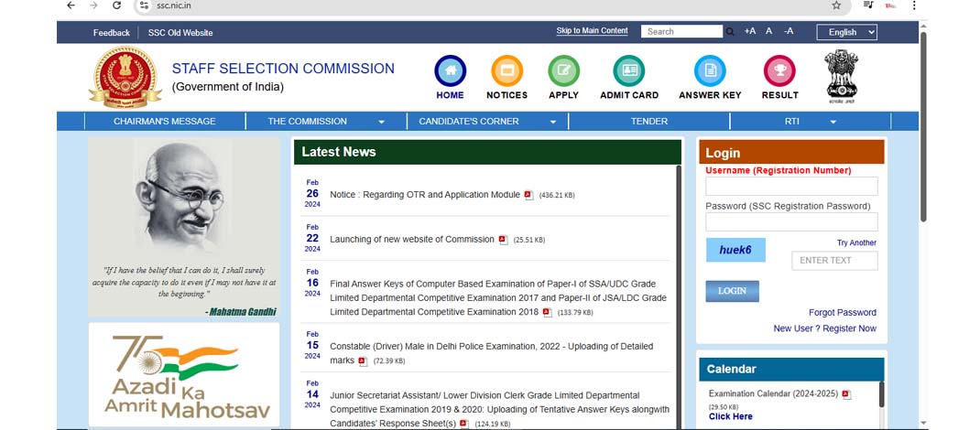Open the HOME circular icon
This screenshot has height=430, width=980.
450,70
